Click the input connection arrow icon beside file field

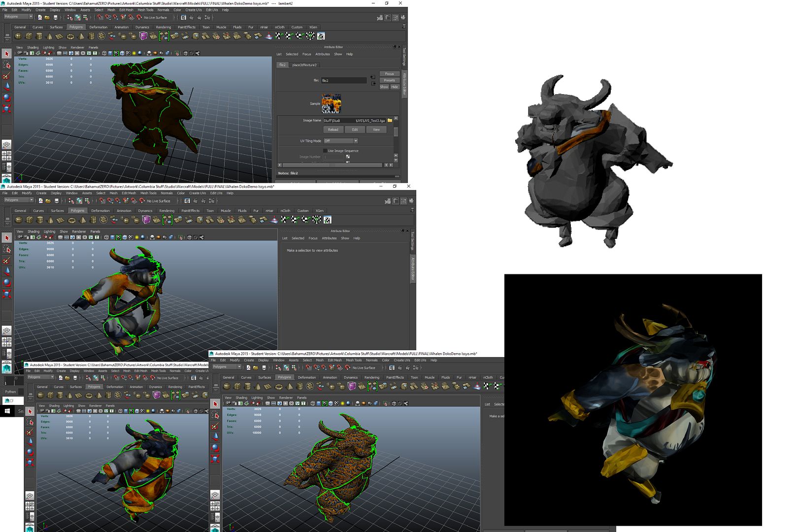coord(373,77)
